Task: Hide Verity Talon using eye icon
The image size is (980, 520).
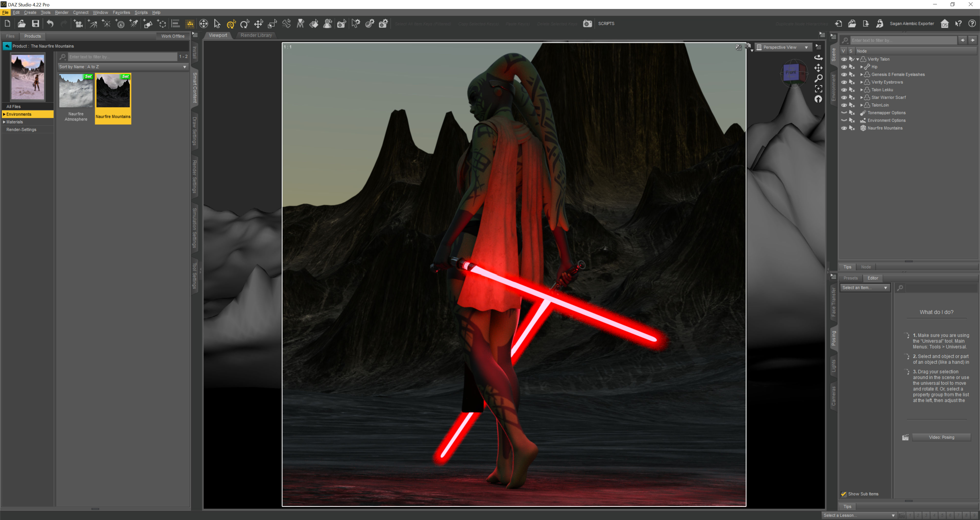Action: (844, 59)
